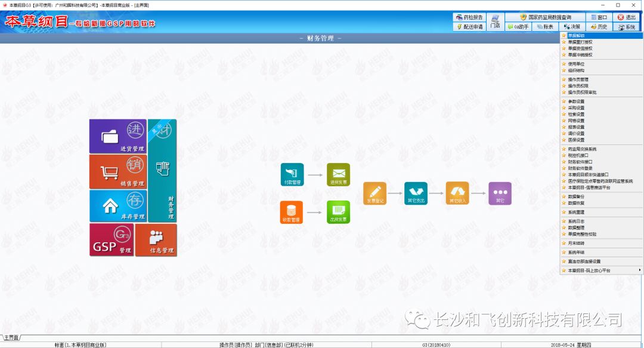Open the 信息管理 information tile
Viewport: 644px width, 348px height.
156,240
